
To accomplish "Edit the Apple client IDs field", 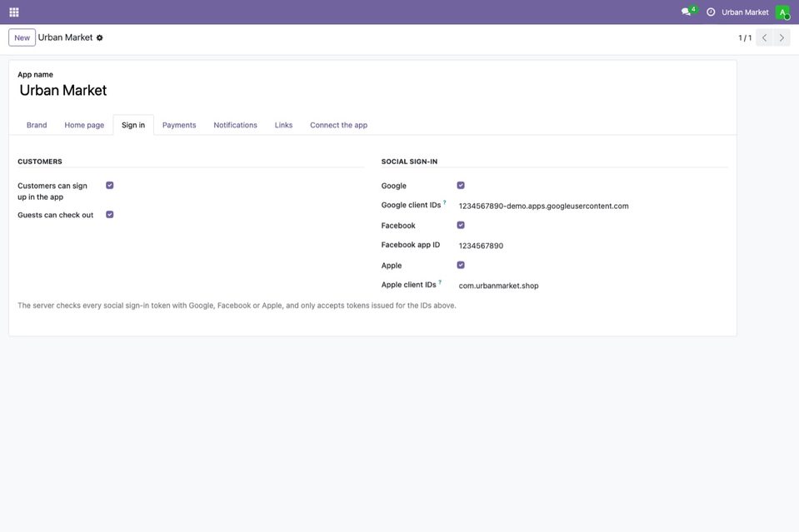I will (592, 286).
